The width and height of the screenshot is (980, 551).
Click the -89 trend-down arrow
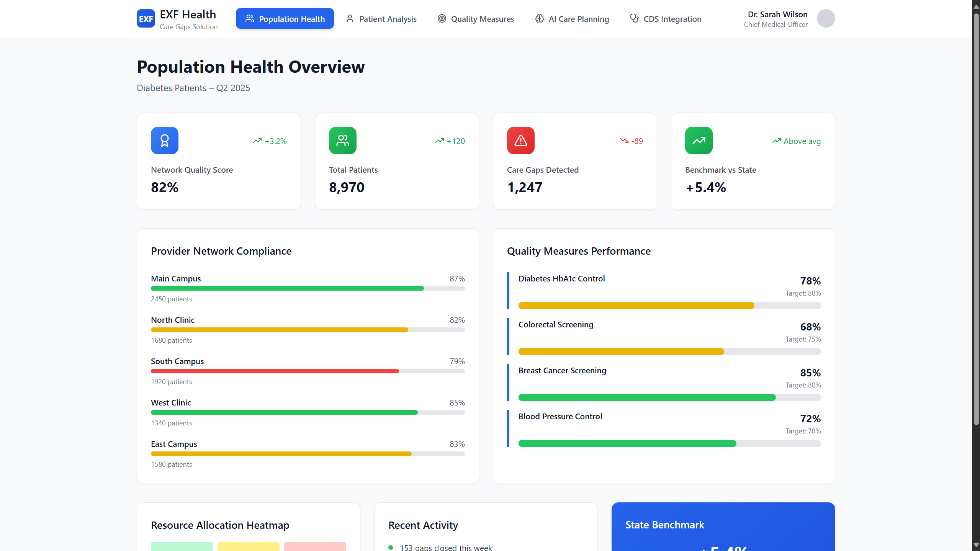(x=624, y=141)
